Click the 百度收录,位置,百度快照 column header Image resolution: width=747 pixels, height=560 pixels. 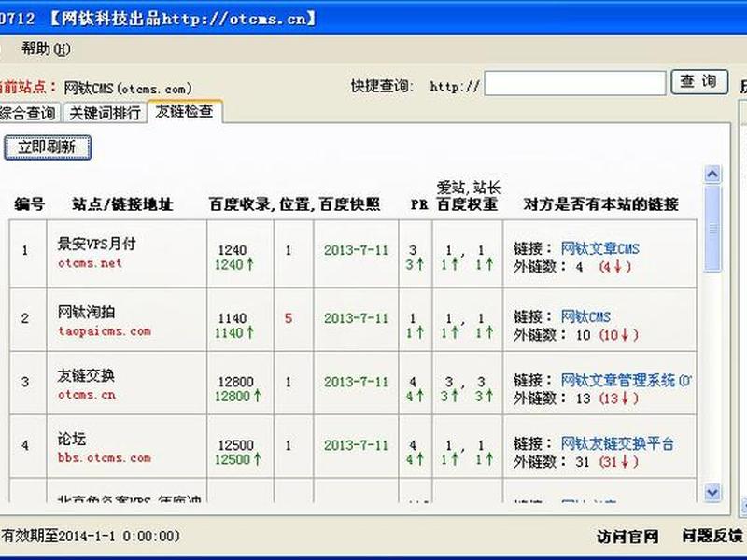294,204
